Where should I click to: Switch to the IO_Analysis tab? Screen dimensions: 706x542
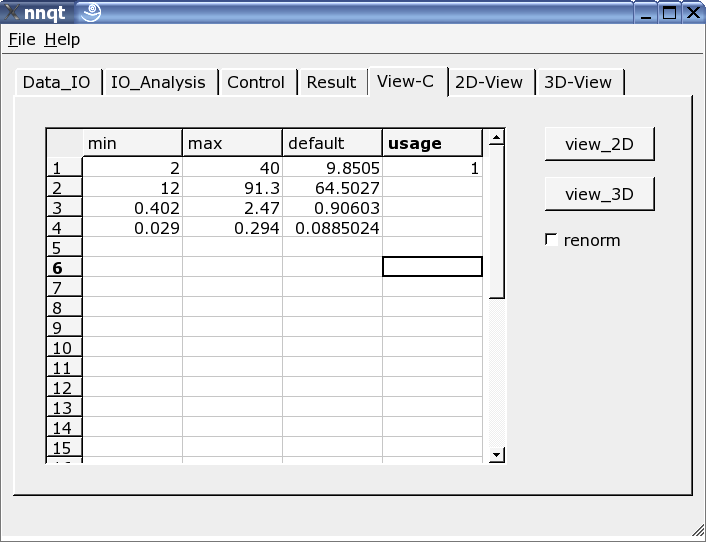coord(159,82)
